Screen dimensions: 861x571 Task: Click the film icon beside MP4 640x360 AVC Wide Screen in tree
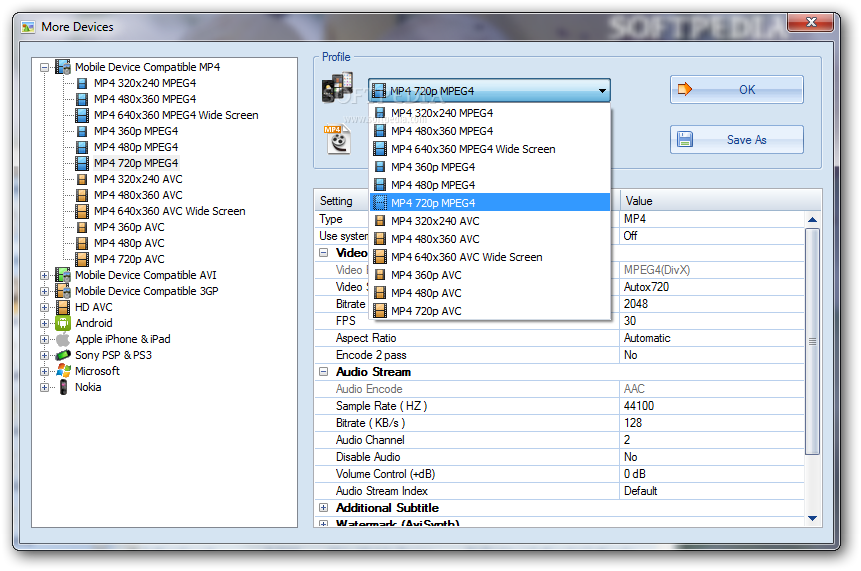coord(82,211)
